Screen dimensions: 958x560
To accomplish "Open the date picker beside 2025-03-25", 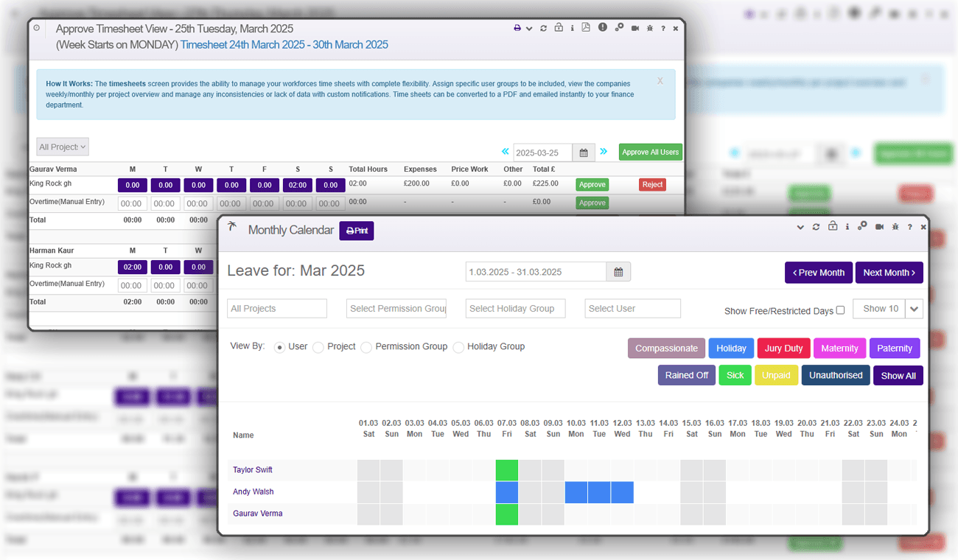I will [x=584, y=153].
